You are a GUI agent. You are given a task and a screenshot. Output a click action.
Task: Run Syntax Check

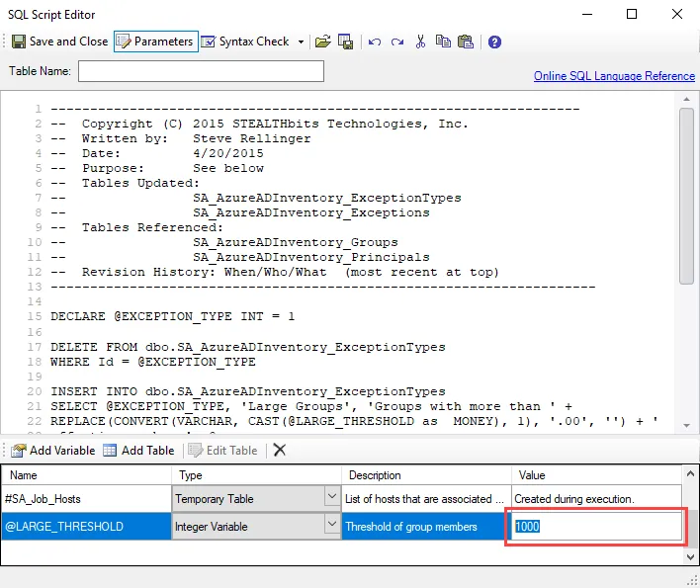245,42
